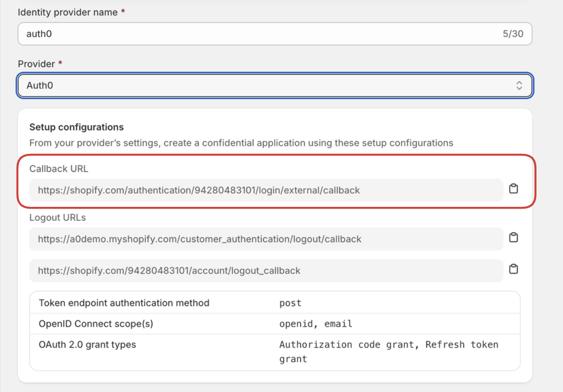Click the 5/30 character counter
The width and height of the screenshot is (563, 392).
[513, 34]
